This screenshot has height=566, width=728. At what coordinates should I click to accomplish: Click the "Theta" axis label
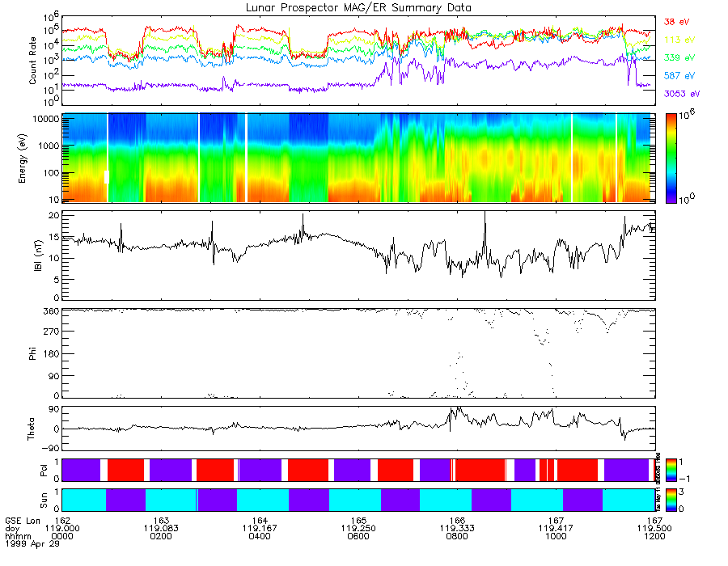pos(31,429)
